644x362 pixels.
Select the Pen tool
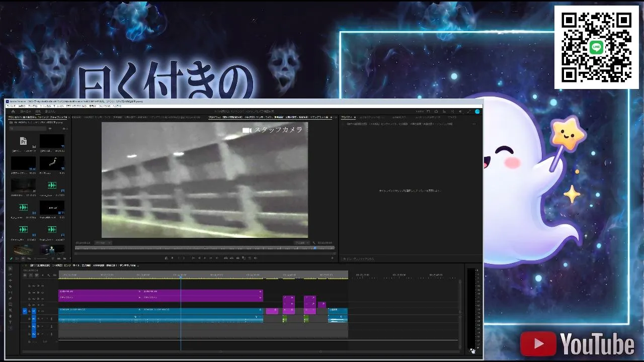(x=10, y=299)
